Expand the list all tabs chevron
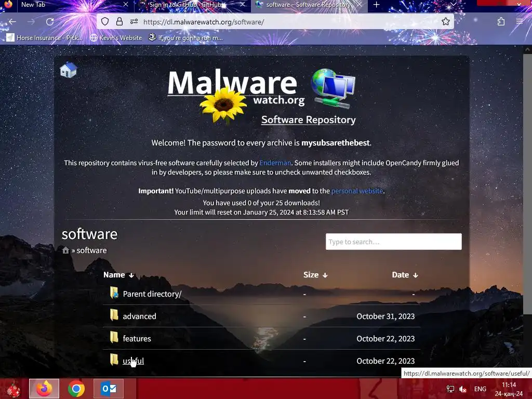This screenshot has width=532, height=399. 453,4
